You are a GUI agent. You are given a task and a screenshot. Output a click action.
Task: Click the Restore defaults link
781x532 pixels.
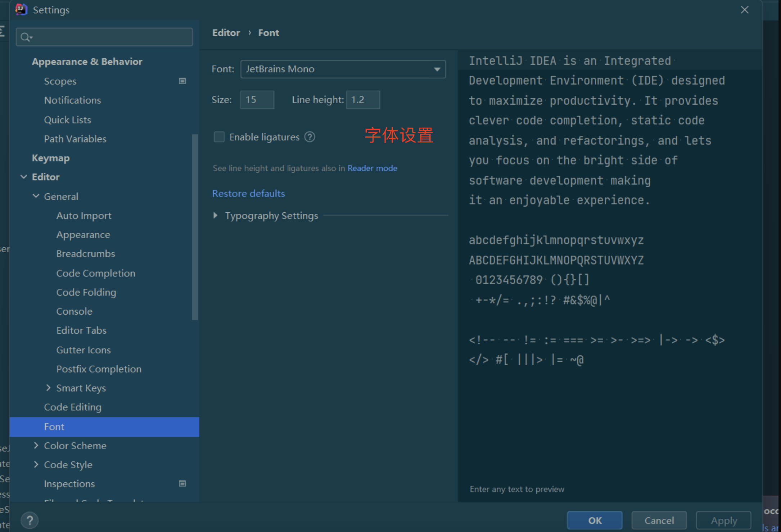(248, 194)
